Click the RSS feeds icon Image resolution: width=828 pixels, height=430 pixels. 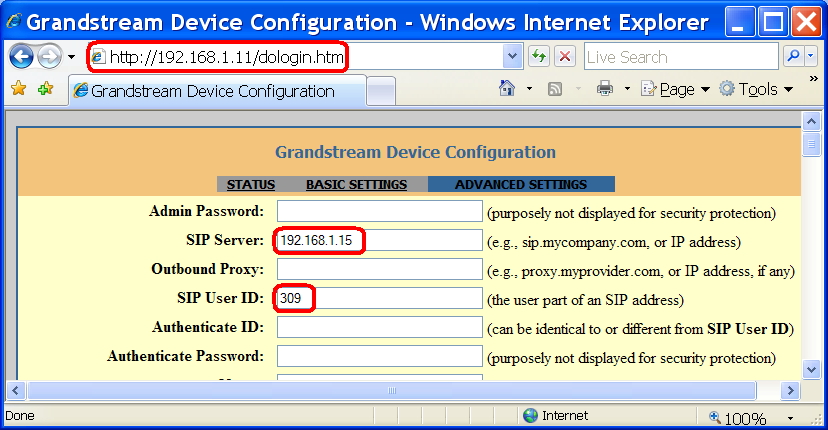(554, 89)
